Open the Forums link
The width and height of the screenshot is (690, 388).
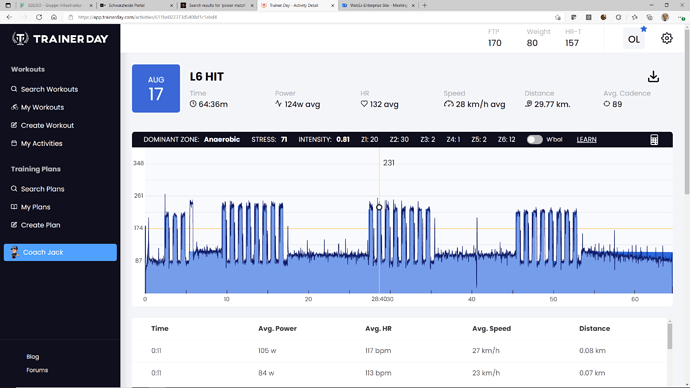(37, 370)
